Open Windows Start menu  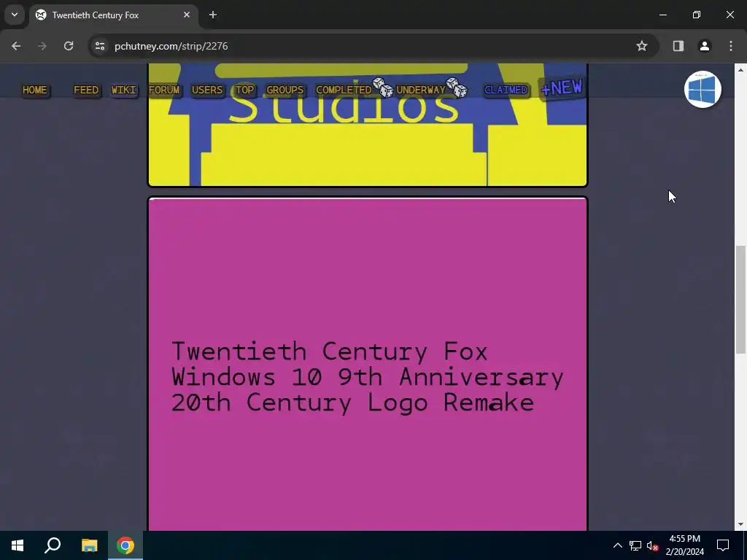18,545
